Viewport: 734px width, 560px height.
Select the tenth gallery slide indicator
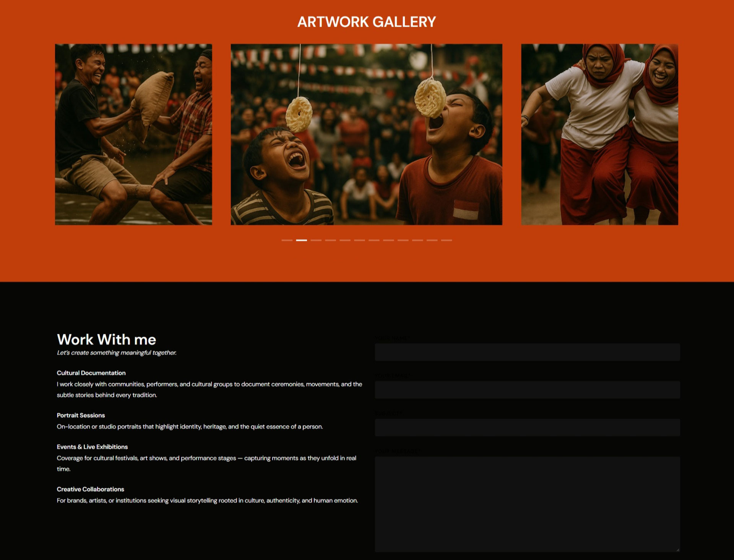coord(417,240)
